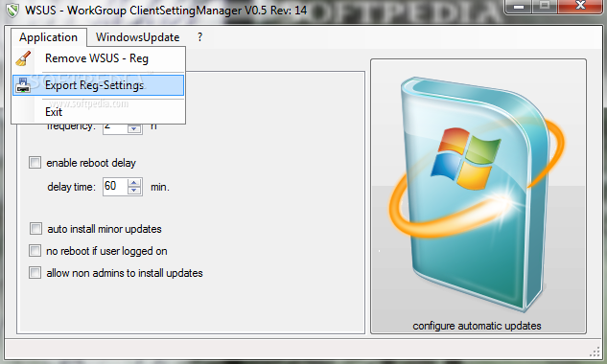Enable the reboot delay checkbox
This screenshot has width=607, height=364.
click(x=35, y=163)
